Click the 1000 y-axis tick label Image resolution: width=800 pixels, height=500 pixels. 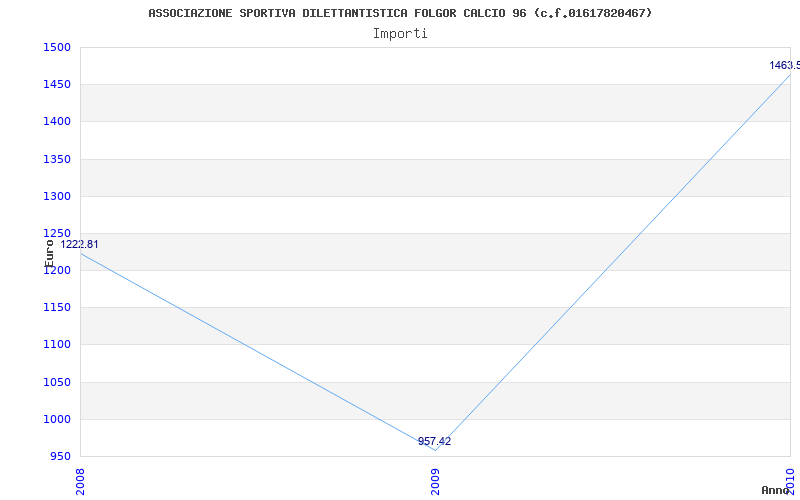(57, 419)
